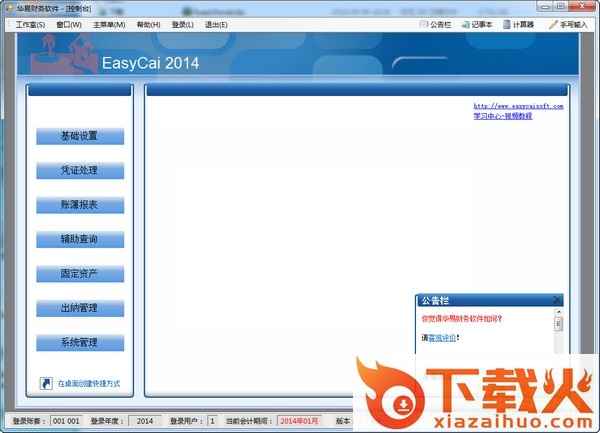The height and width of the screenshot is (433, 600).
Task: Launch the 计算器 calculator tool
Action: click(x=518, y=25)
